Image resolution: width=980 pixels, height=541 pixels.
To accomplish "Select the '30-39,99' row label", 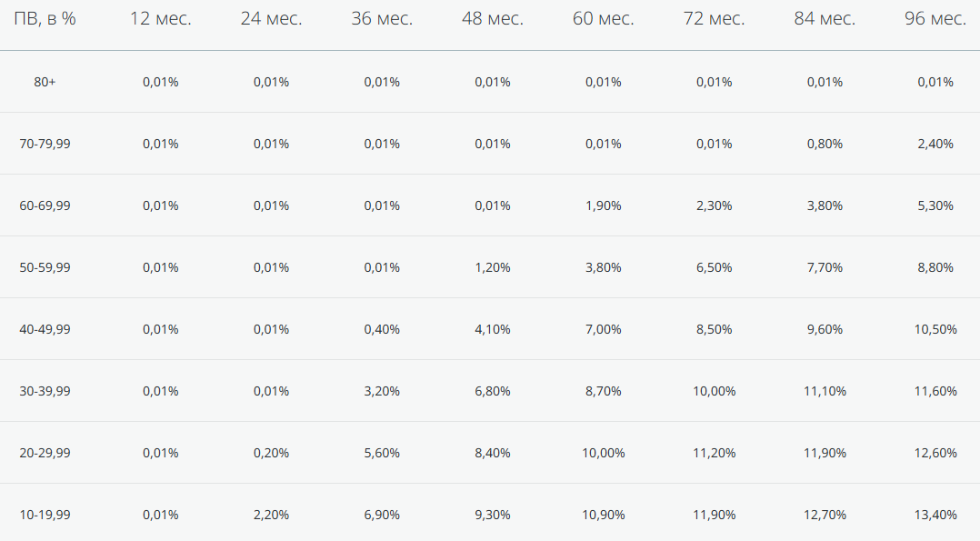I will point(45,392).
